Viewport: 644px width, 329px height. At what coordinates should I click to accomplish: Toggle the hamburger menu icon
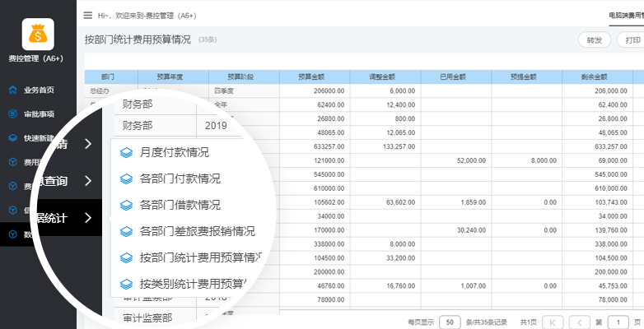point(88,15)
